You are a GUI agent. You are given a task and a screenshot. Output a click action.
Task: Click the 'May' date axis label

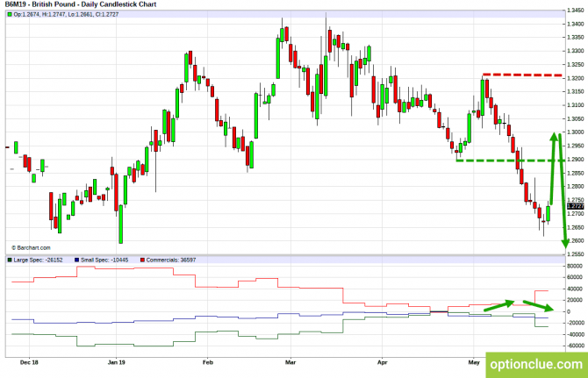pyautogui.click(x=474, y=362)
